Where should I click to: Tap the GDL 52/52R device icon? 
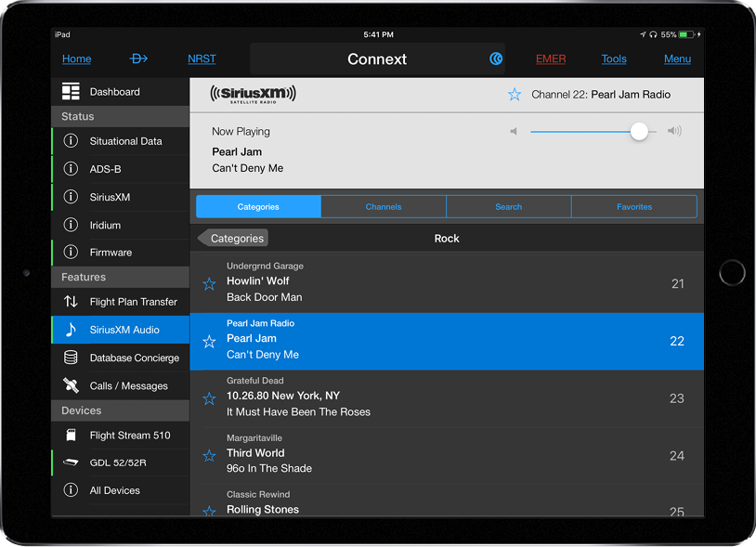pyautogui.click(x=71, y=462)
